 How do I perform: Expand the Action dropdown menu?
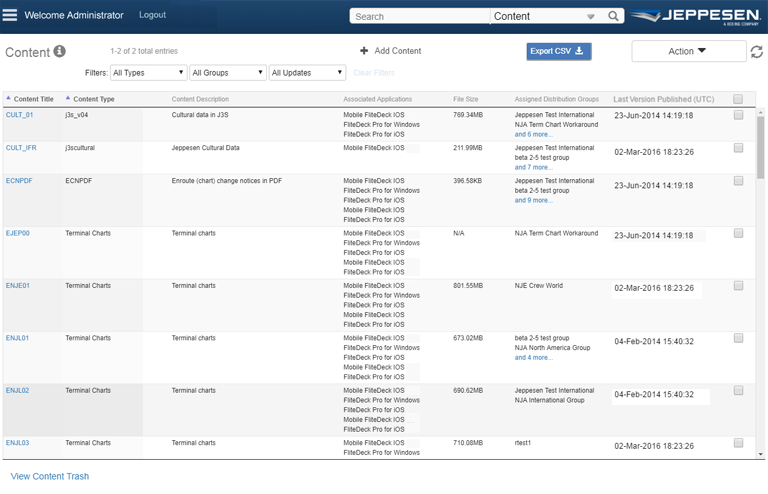689,51
